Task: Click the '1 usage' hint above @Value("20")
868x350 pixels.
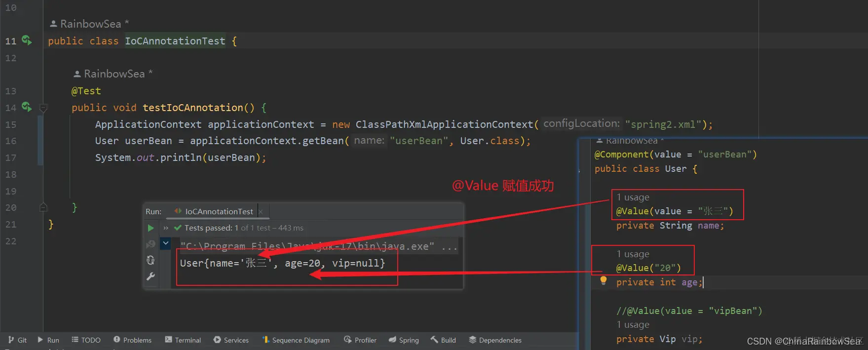Action: (633, 254)
